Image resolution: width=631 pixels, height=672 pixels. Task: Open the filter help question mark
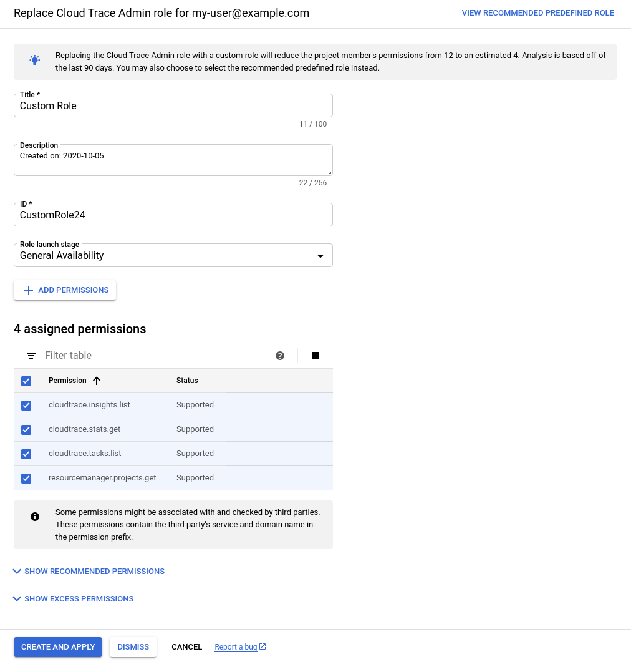click(x=280, y=356)
